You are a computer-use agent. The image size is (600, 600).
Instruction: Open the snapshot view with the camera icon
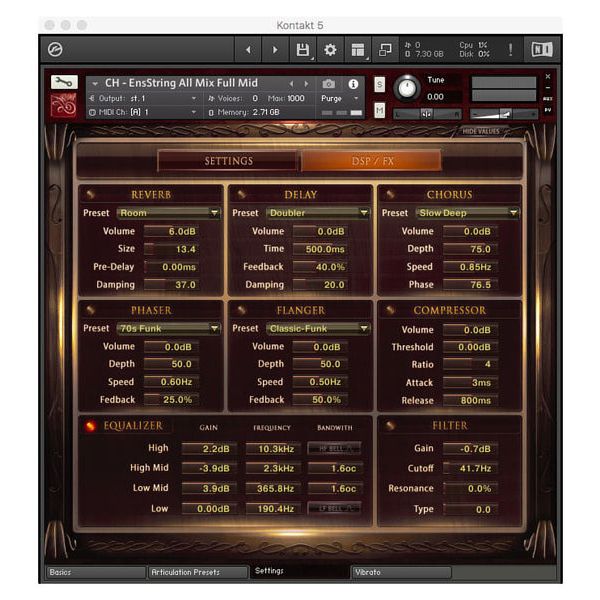329,84
